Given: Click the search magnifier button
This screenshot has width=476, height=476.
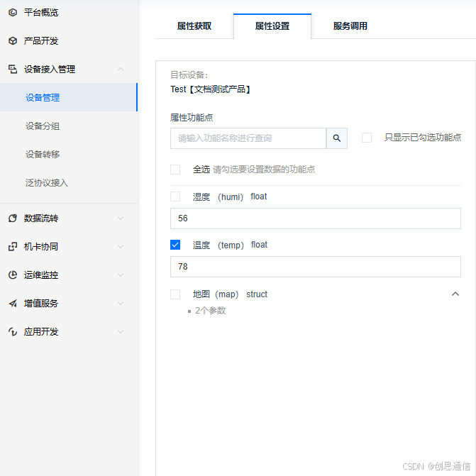Looking at the screenshot, I should click(337, 138).
